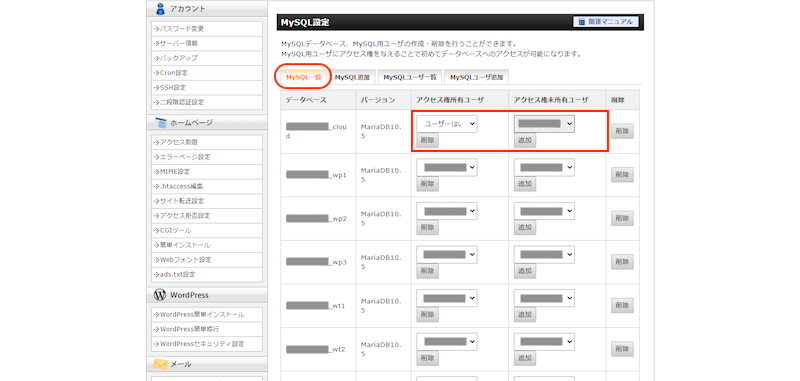
Task: Switch to the MySQL追加 tab
Action: [x=353, y=77]
